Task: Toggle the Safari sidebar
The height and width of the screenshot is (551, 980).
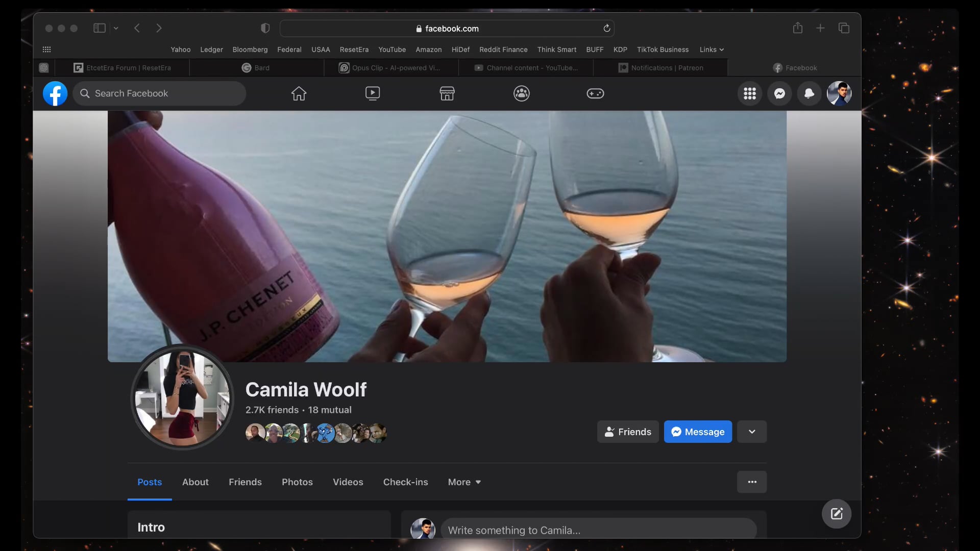Action: click(100, 28)
